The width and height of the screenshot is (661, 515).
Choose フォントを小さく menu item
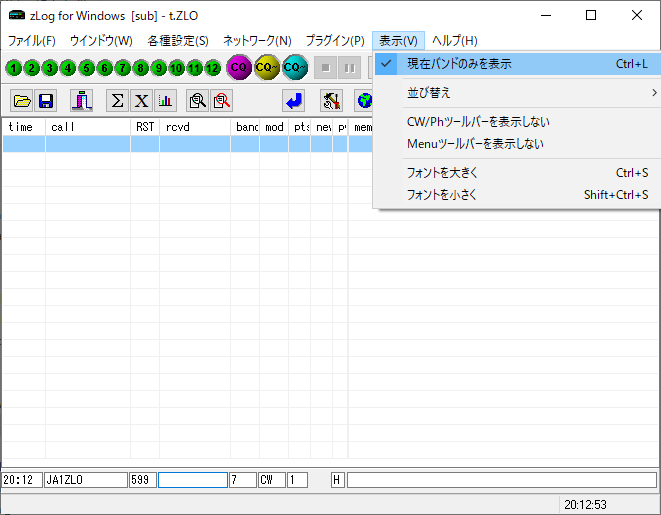point(518,195)
